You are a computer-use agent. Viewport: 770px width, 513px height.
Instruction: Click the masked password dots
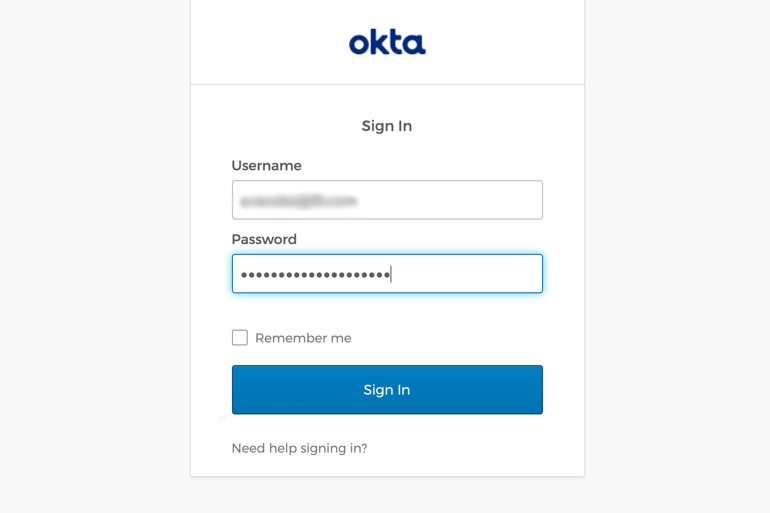tap(315, 275)
